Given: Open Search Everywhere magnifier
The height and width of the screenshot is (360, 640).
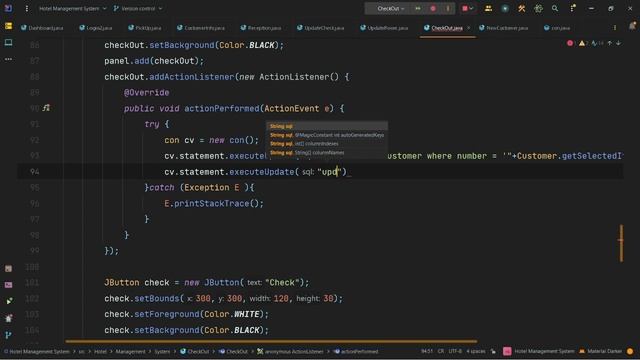Looking at the screenshot, I should click(555, 9).
